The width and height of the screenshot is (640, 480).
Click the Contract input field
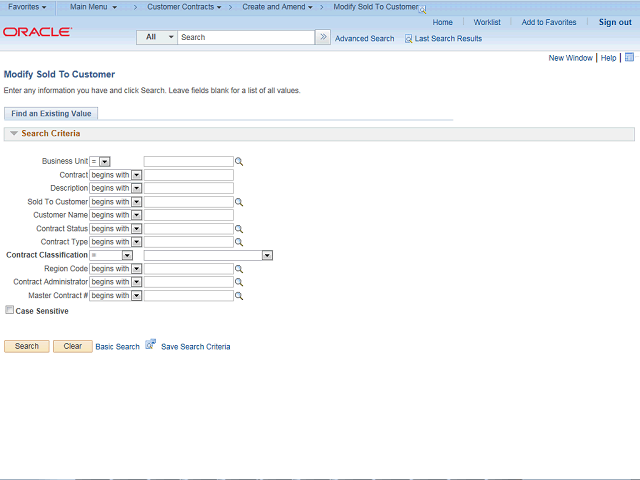[189, 175]
